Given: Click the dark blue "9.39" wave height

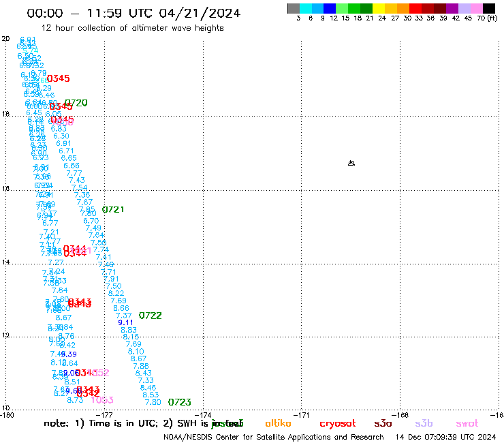Looking at the screenshot, I should click(69, 354).
